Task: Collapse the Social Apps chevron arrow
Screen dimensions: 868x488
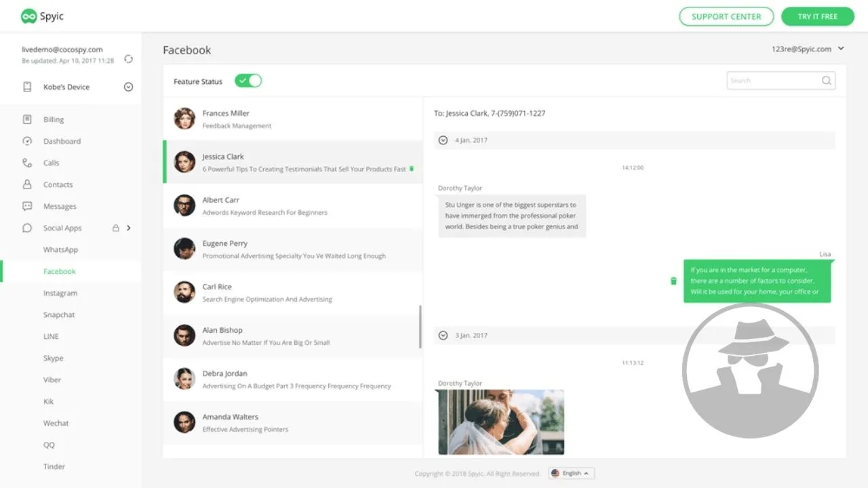Action: pyautogui.click(x=129, y=228)
